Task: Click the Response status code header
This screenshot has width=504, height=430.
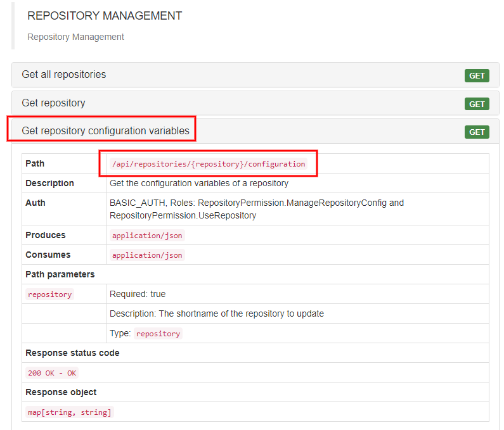Action: 72,353
